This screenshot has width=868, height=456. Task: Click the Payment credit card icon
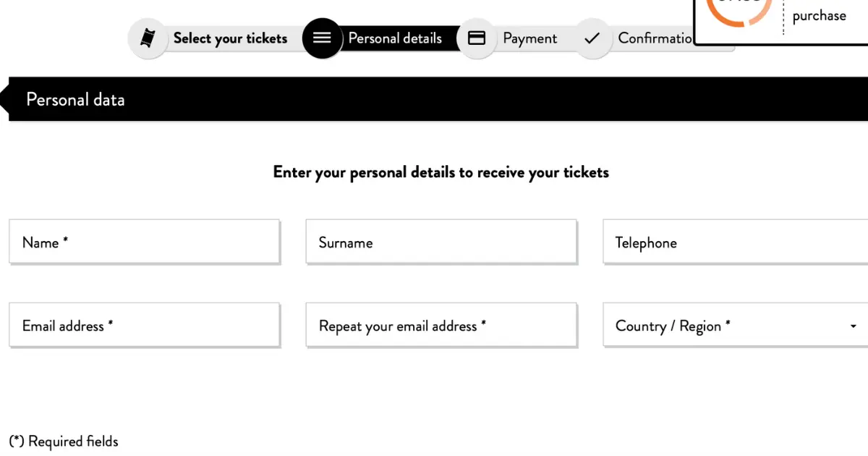(477, 38)
